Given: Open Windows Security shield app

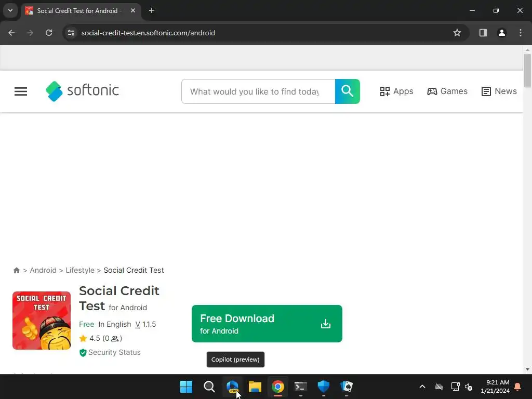Looking at the screenshot, I should click(x=324, y=387).
